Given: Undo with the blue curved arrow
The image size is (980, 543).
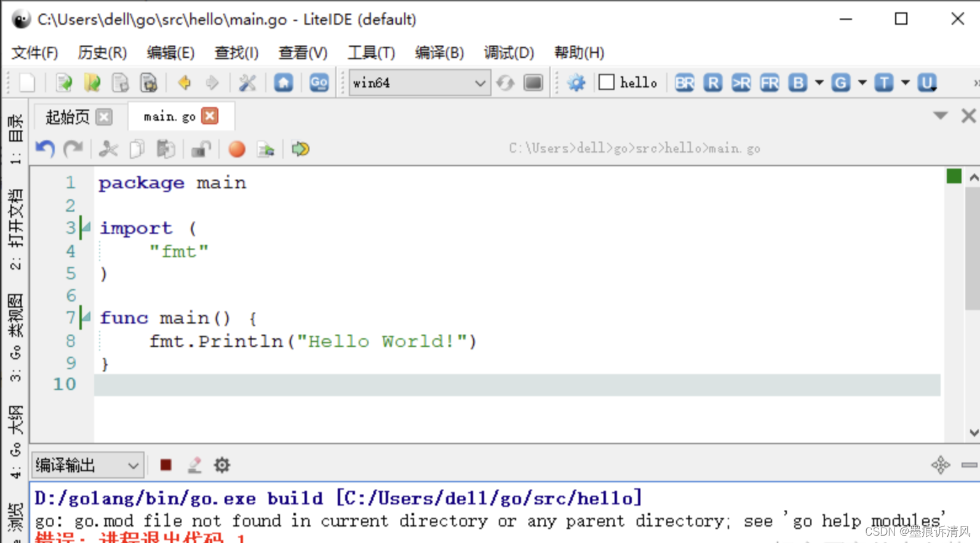Looking at the screenshot, I should [45, 149].
